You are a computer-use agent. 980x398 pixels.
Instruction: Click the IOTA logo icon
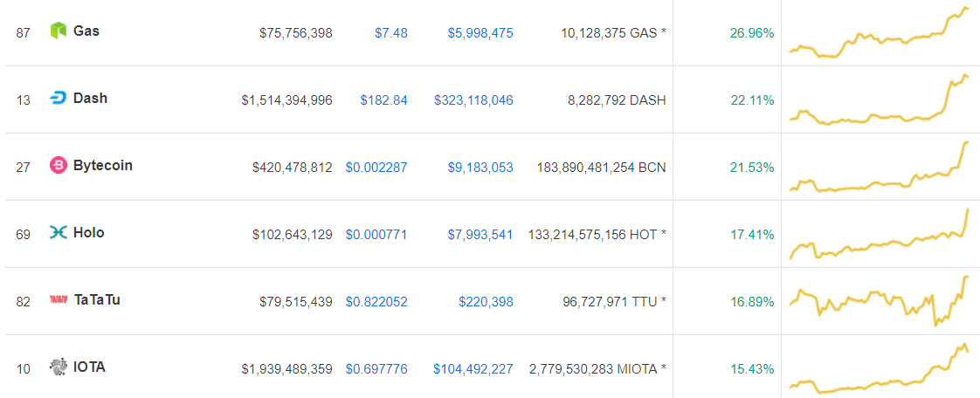click(x=59, y=367)
